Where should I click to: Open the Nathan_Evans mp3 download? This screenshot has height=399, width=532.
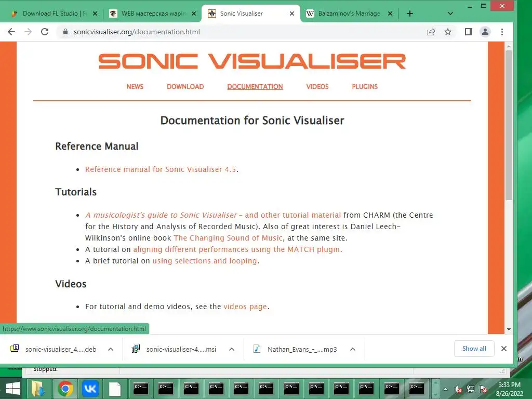pos(295,349)
